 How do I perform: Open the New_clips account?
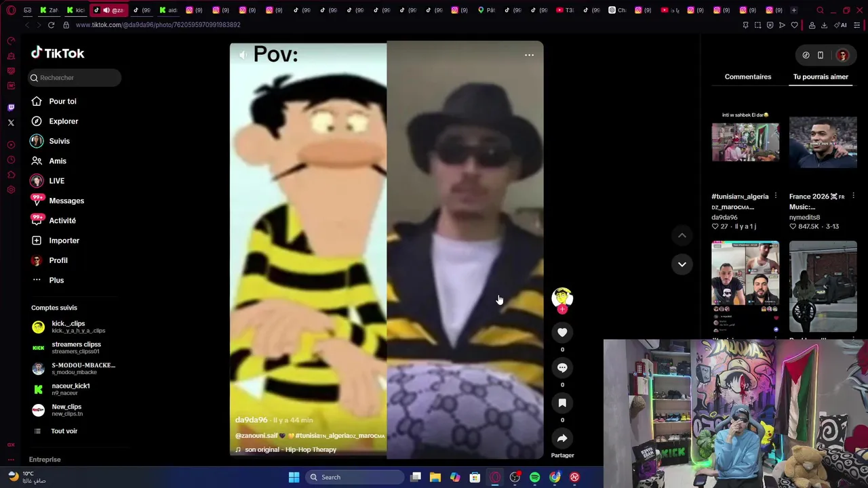[x=58, y=410]
